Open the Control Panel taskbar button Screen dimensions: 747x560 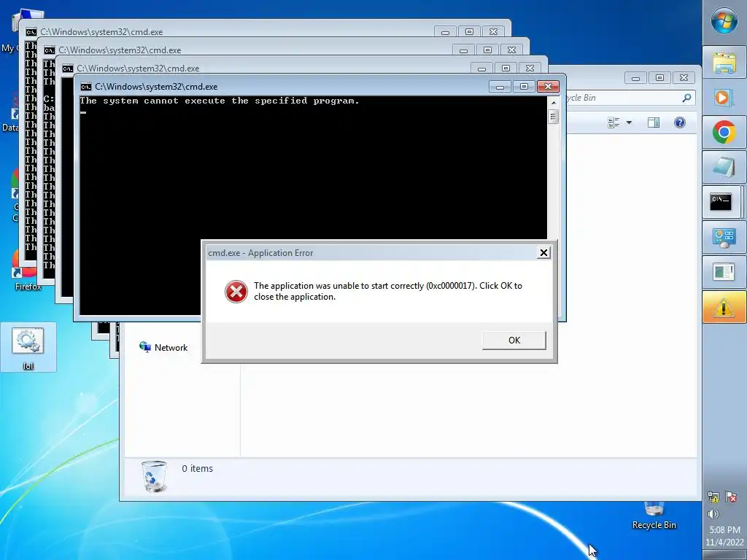(724, 237)
